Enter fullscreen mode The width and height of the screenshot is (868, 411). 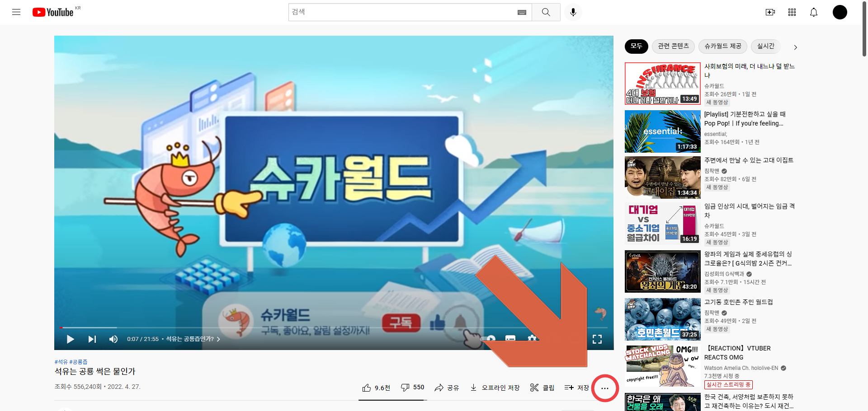(x=597, y=339)
